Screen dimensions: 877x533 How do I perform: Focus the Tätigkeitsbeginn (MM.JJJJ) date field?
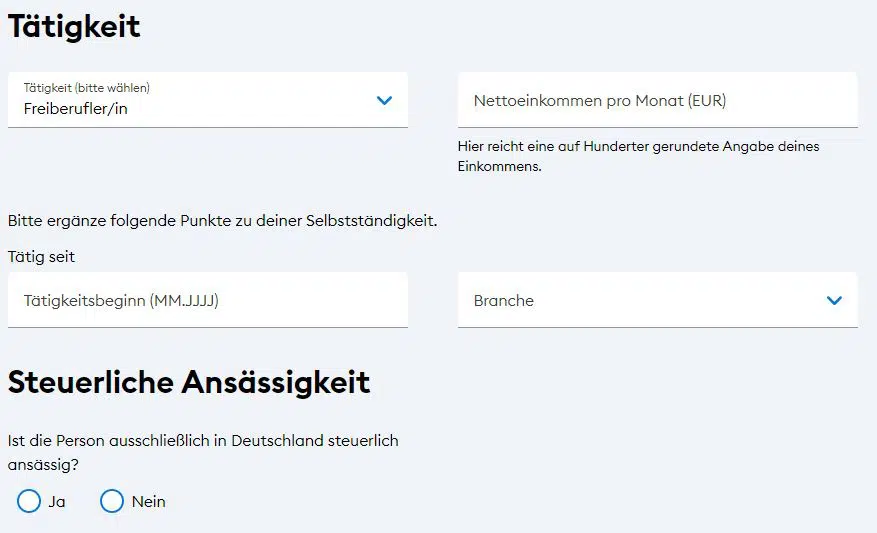coord(207,300)
